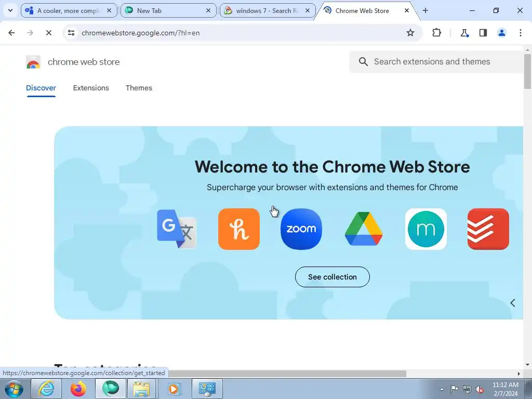Open a new tab with plus button
The width and height of the screenshot is (532, 399).
tap(425, 10)
